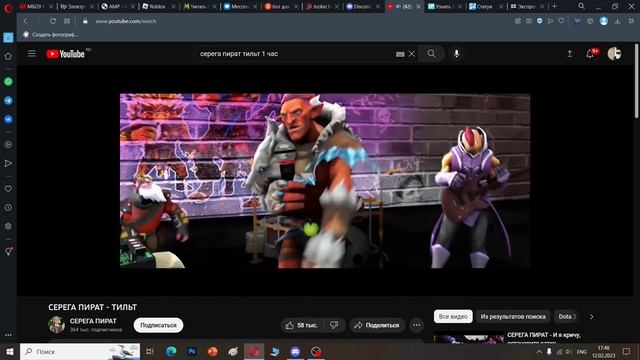
Task: Open Discord from taskbar
Action: [295, 351]
